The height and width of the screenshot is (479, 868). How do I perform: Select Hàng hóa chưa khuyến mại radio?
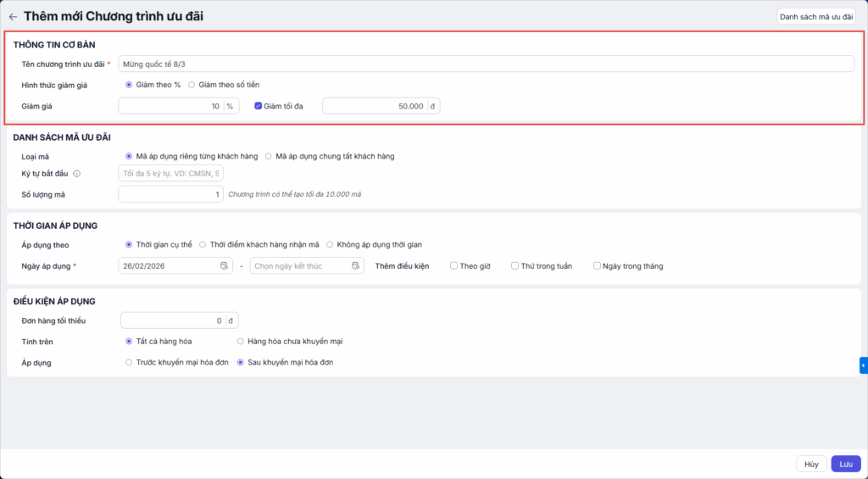click(x=241, y=341)
